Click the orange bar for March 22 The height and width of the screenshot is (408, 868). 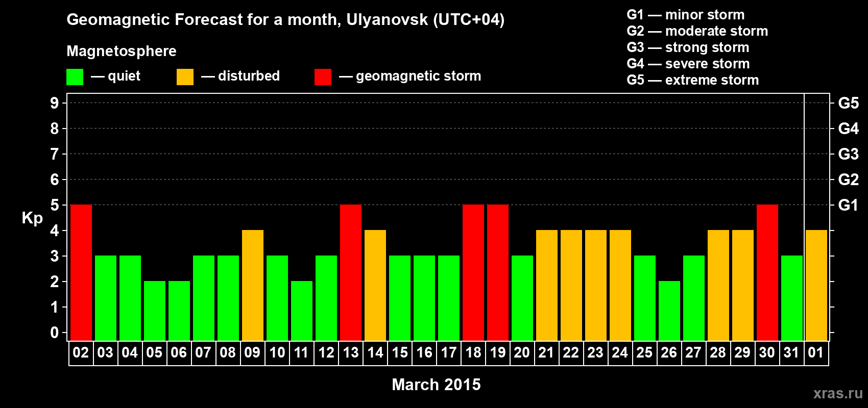571,286
